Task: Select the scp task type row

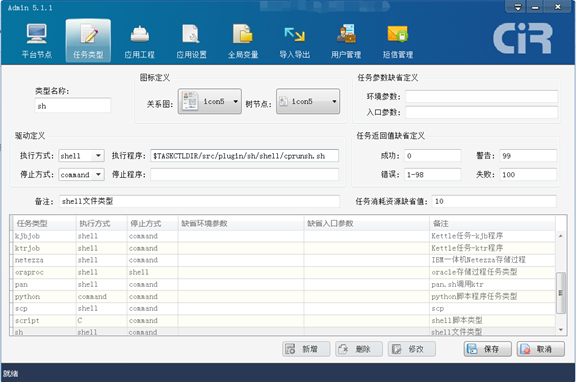Action: pos(283,309)
